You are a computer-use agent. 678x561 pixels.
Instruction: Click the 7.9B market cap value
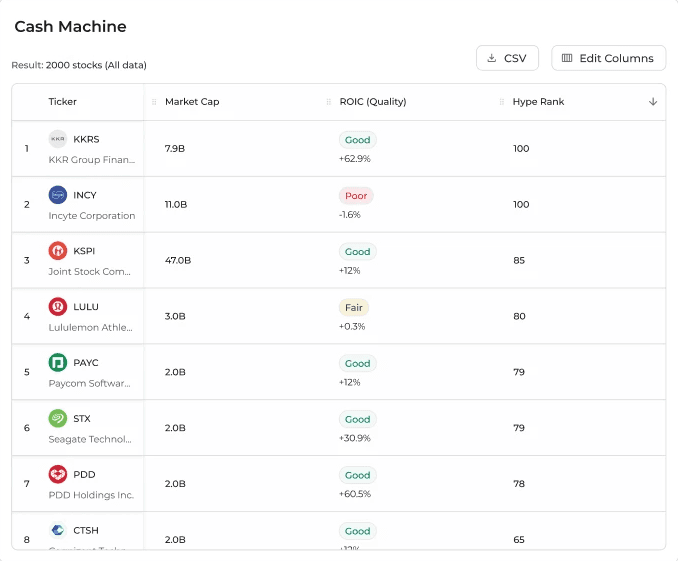[175, 148]
